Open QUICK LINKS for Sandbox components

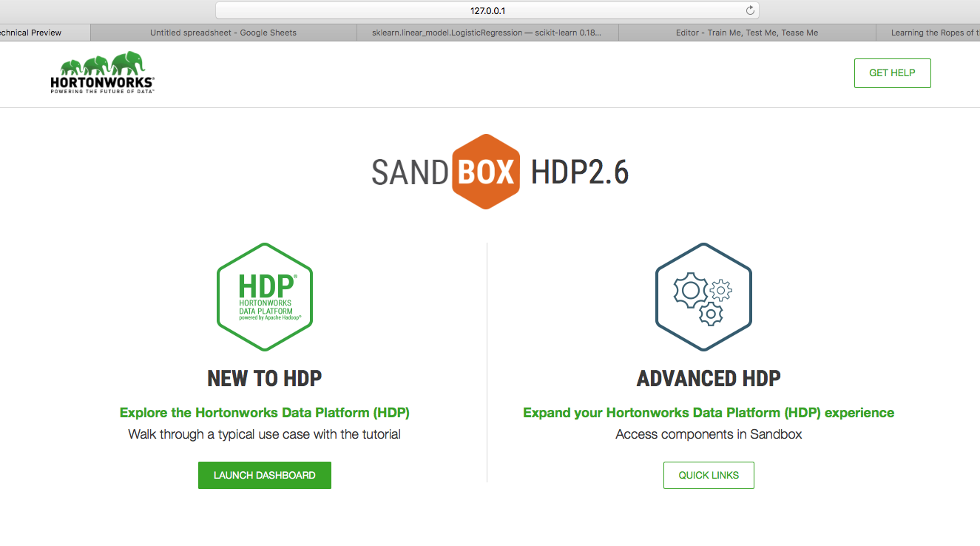(708, 475)
